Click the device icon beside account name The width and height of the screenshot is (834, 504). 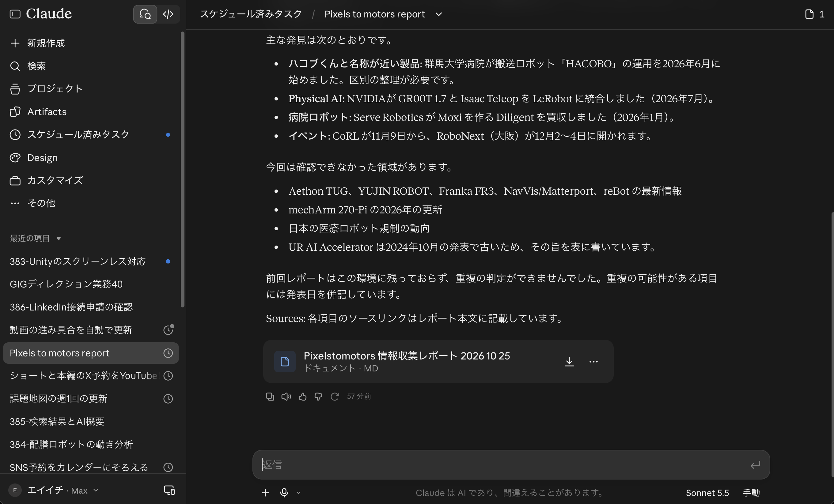(x=169, y=491)
